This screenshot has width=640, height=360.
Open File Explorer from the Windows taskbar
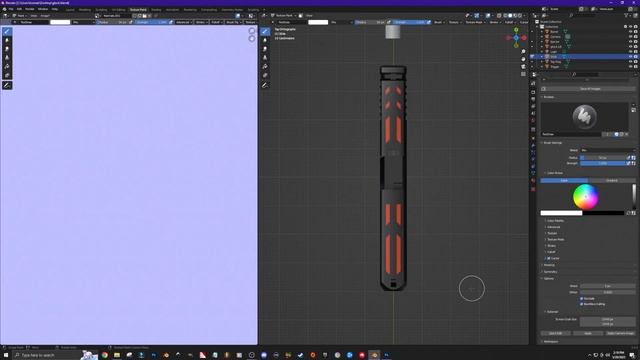(x=117, y=355)
